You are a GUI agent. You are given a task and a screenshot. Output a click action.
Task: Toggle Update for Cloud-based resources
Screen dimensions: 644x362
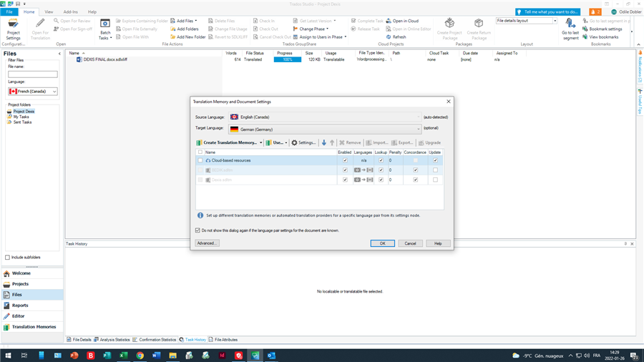(x=435, y=160)
